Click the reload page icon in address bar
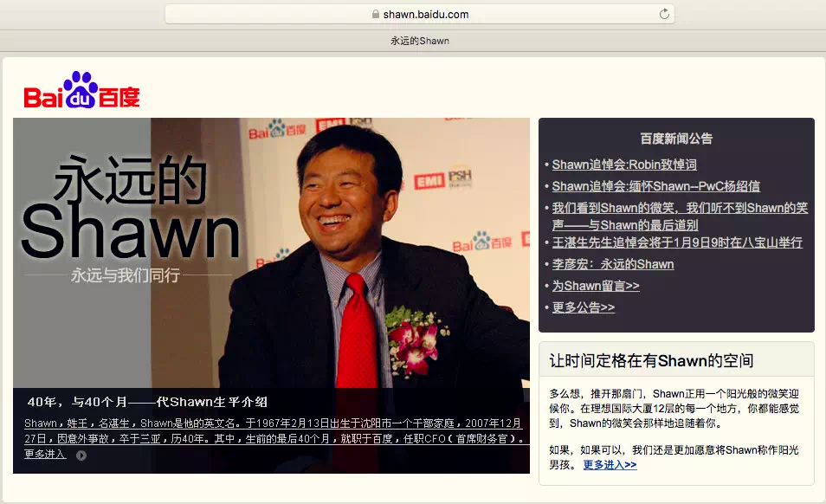 click(x=664, y=14)
